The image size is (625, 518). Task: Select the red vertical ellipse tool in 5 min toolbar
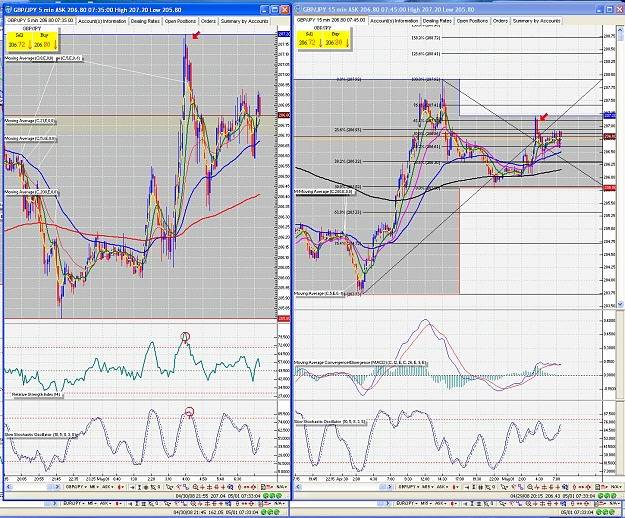point(239,487)
